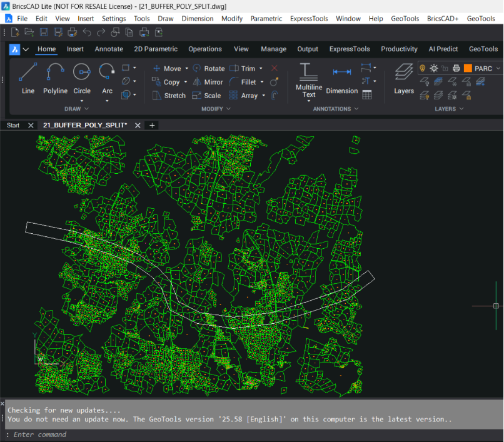Viewport: 504px width, 442px height.
Task: Toggle PARC layer freeze sun icon
Action: (433, 68)
